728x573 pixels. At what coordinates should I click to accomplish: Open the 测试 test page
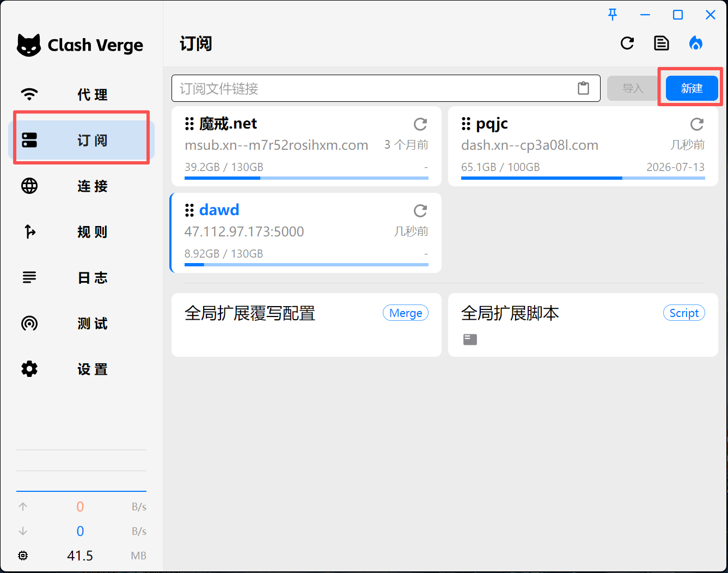(x=81, y=324)
